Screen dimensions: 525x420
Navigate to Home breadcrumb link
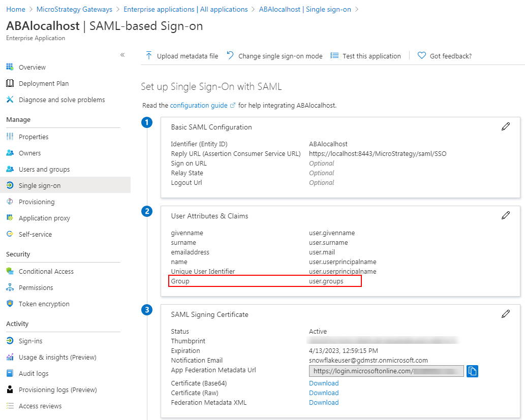pos(16,9)
